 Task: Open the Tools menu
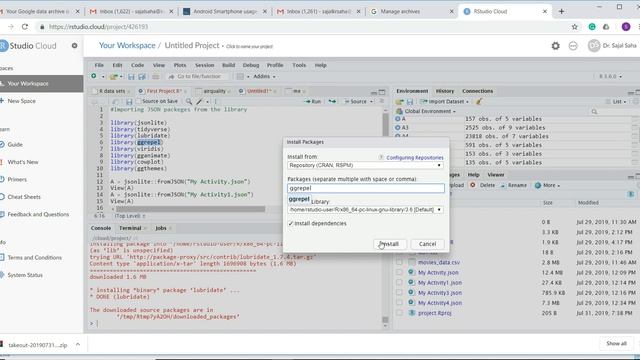299,65
